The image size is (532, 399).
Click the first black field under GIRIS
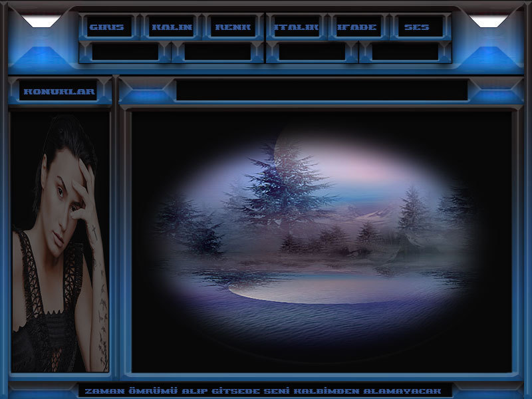point(125,52)
